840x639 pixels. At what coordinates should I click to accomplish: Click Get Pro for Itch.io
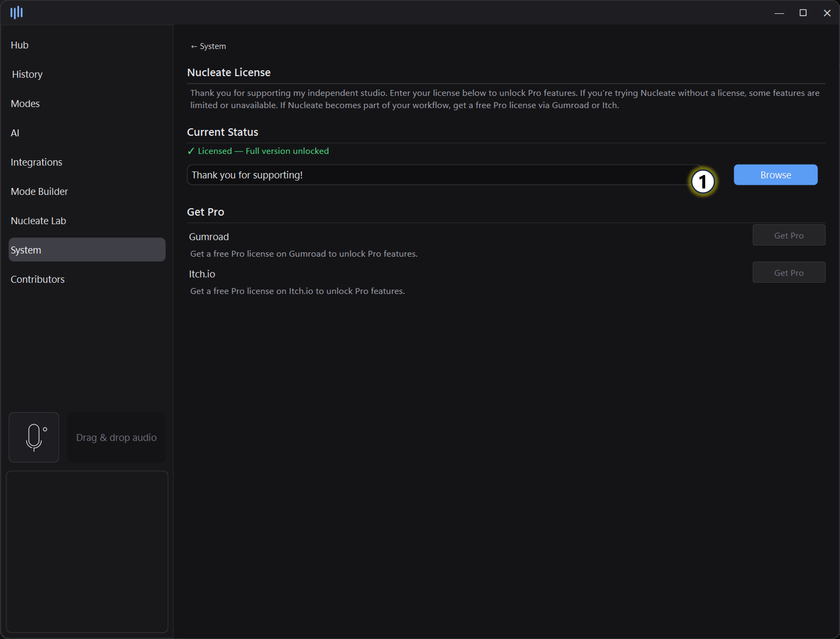[x=789, y=273]
